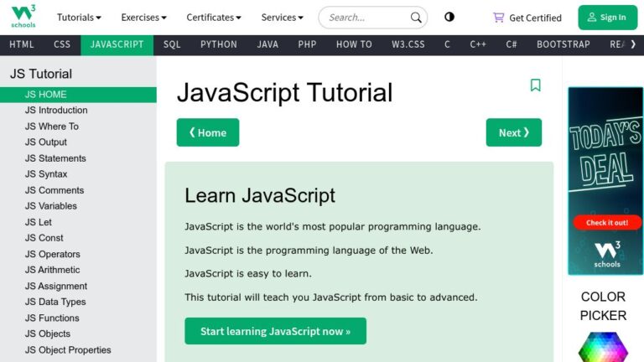
Task: Select the PHP tab
Action: pos(307,44)
